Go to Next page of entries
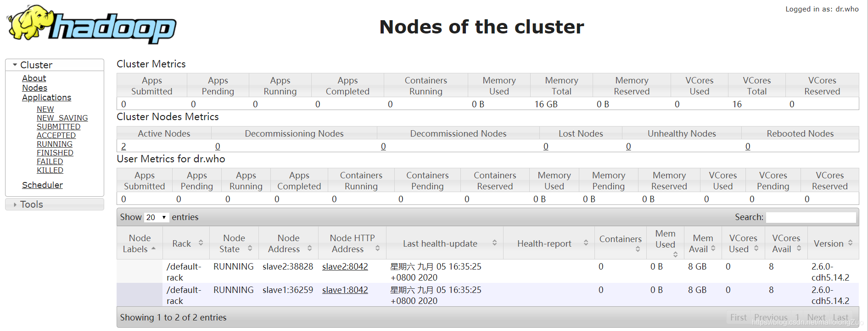Image resolution: width=868 pixels, height=331 pixels. click(x=816, y=318)
